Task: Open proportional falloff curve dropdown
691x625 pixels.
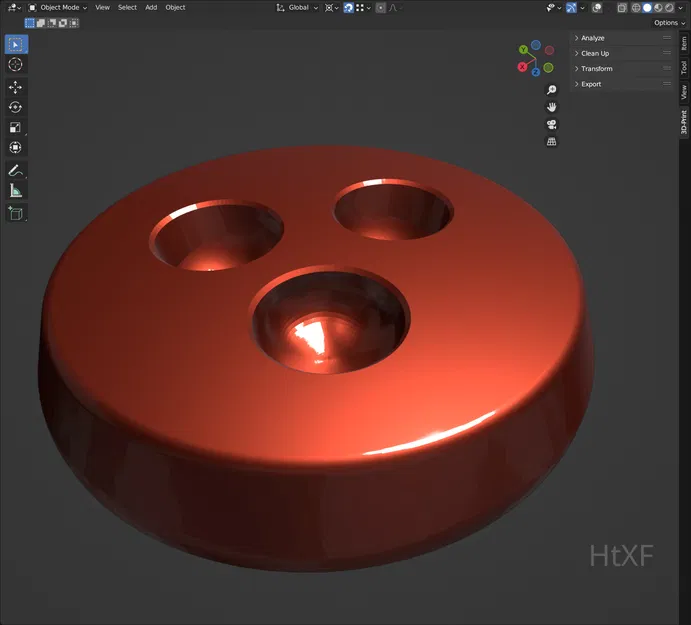Action: 394,7
